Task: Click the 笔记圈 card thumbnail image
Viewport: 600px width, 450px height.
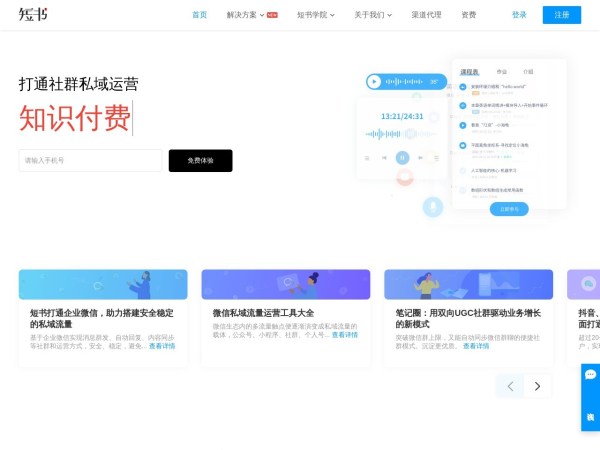Action: [x=468, y=284]
